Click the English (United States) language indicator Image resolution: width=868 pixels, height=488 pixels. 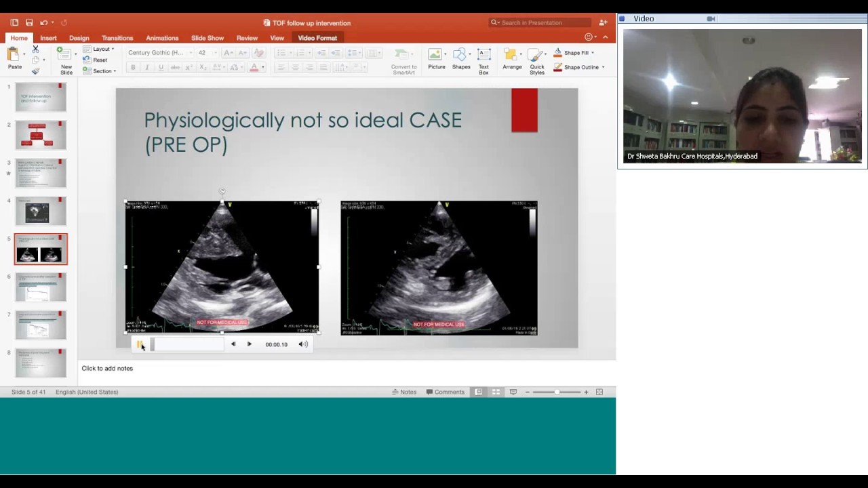87,392
